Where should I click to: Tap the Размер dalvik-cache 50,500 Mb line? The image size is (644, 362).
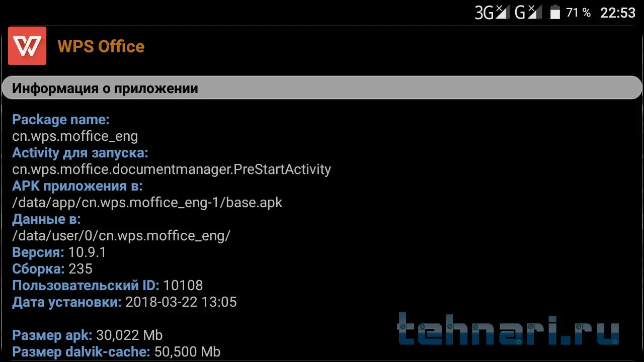[116, 352]
